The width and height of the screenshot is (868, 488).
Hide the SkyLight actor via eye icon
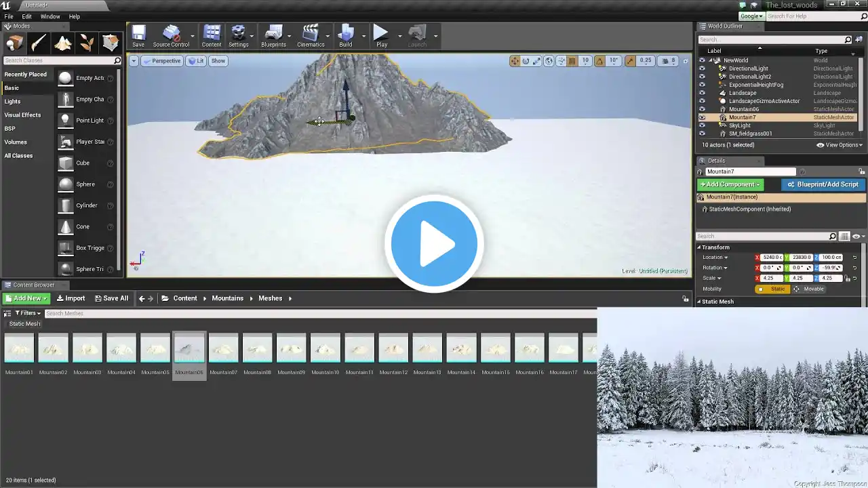pos(703,125)
